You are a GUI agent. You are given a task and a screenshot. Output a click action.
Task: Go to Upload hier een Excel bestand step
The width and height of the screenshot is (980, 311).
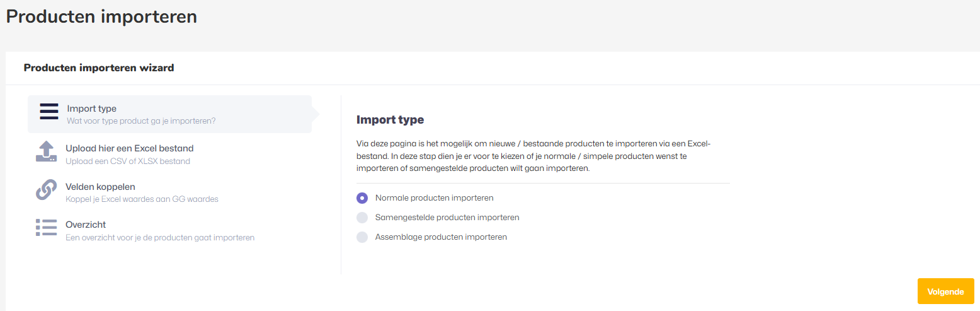[x=130, y=148]
